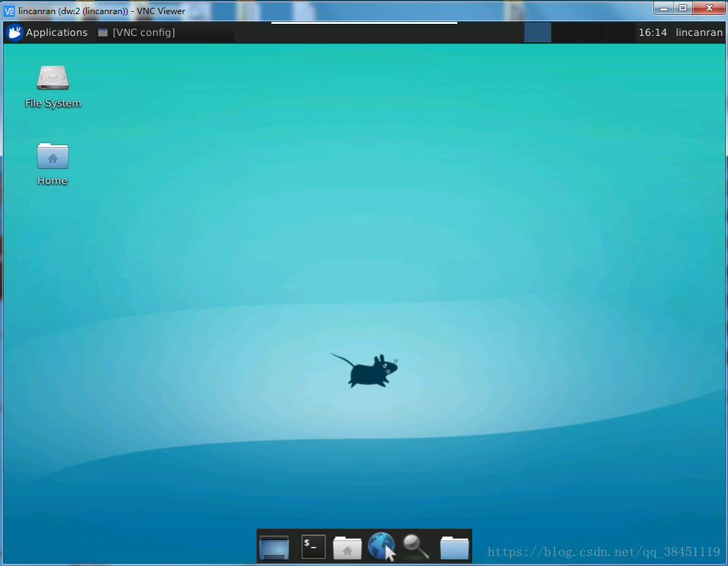Minimize the VNC Viewer window
The height and width of the screenshot is (566, 728).
click(x=663, y=8)
